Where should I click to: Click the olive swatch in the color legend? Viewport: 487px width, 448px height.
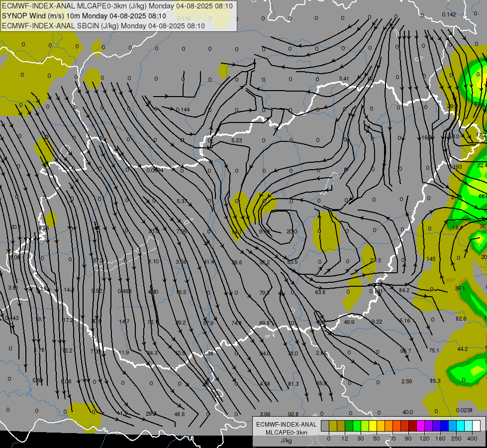(333, 426)
